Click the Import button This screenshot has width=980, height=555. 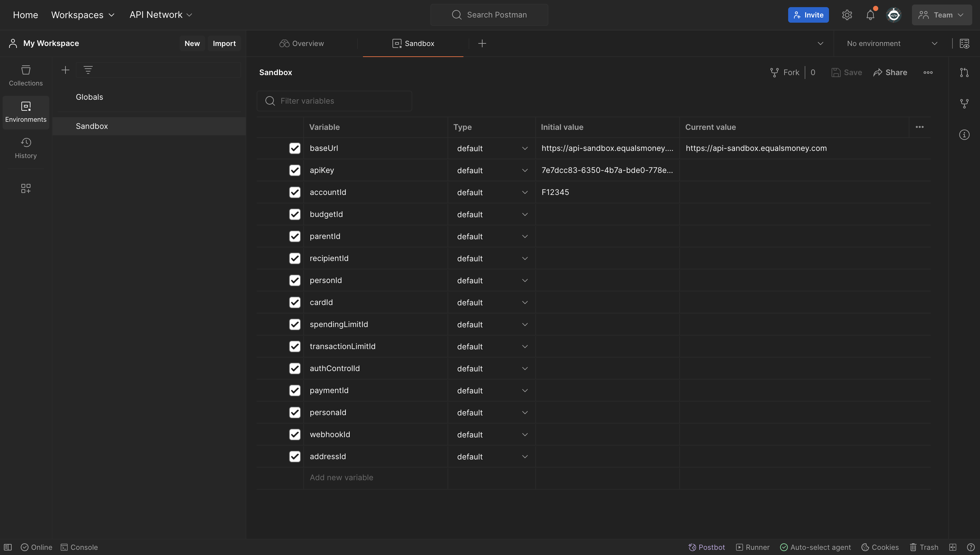[x=224, y=43]
